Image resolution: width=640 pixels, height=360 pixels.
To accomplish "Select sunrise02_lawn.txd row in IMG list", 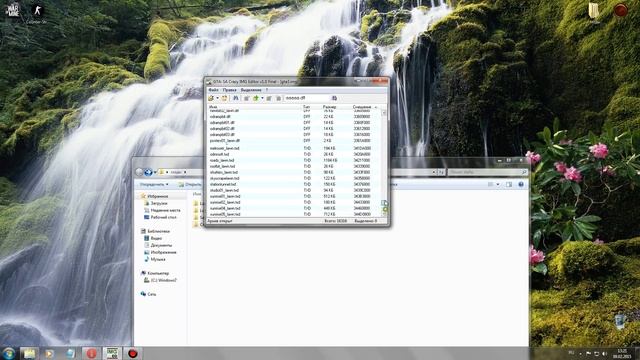I will pos(294,202).
